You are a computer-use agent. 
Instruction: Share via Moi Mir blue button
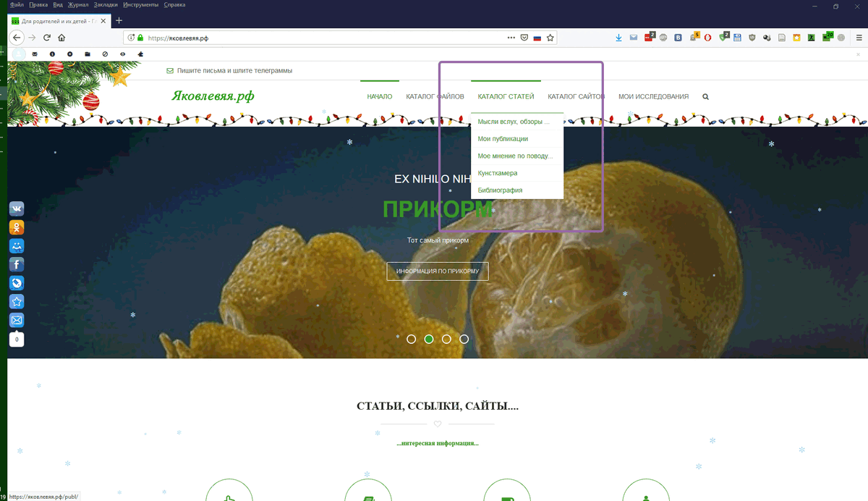click(17, 246)
